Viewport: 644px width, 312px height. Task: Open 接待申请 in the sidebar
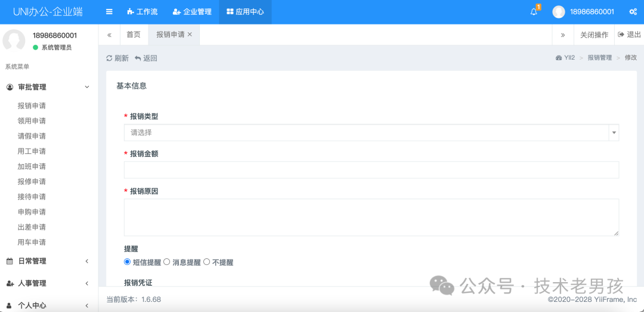(32, 196)
